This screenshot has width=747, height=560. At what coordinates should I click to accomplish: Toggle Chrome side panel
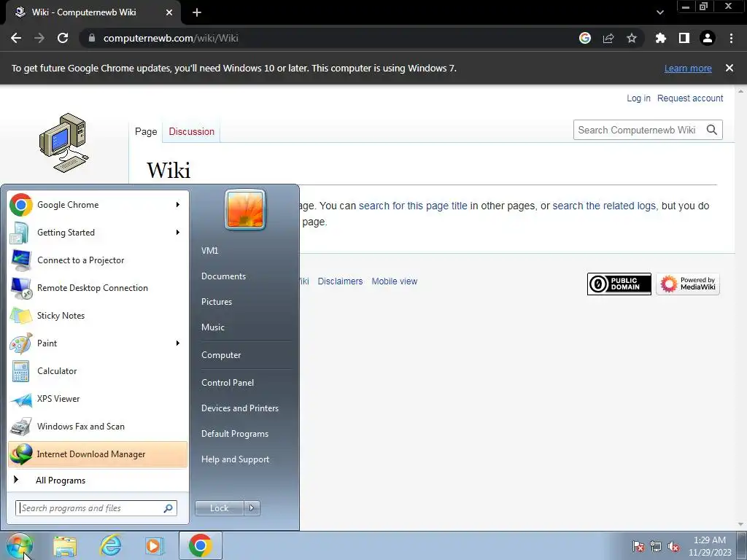684,38
